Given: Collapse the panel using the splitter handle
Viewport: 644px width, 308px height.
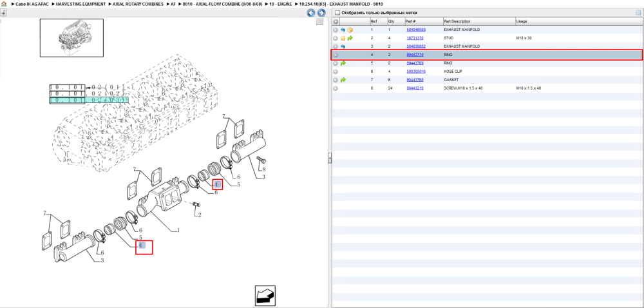Looking at the screenshot, I should tap(329, 158).
